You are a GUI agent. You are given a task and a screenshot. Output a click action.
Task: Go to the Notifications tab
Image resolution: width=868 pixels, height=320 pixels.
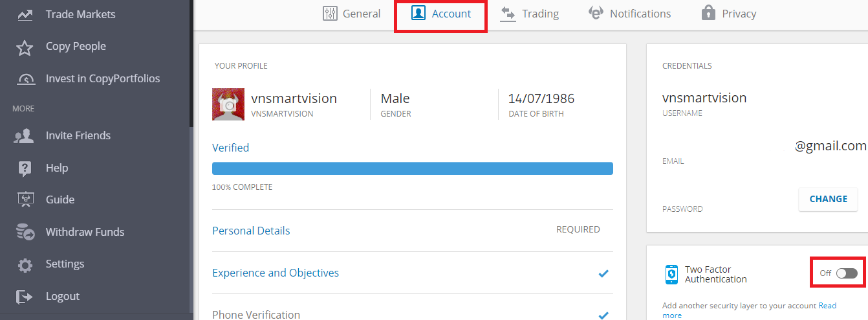point(629,14)
